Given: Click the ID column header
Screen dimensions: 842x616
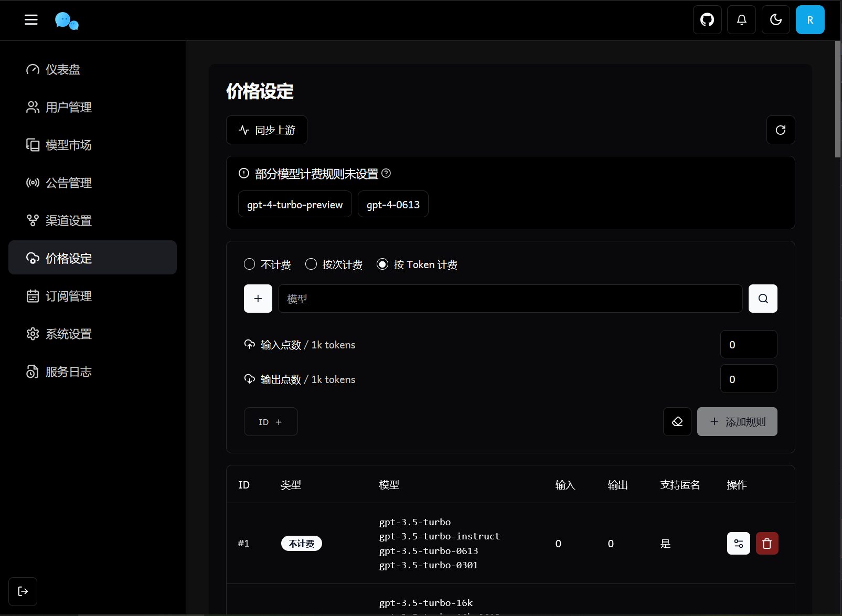Looking at the screenshot, I should (244, 485).
